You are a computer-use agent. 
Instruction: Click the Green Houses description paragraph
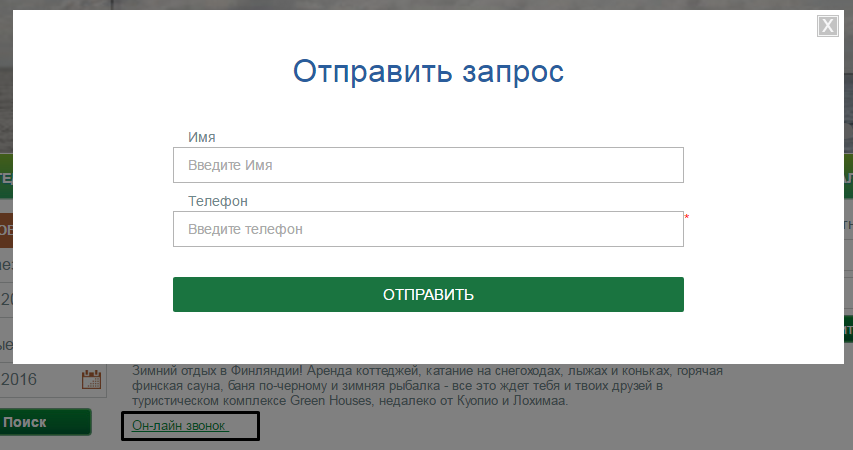(427, 386)
